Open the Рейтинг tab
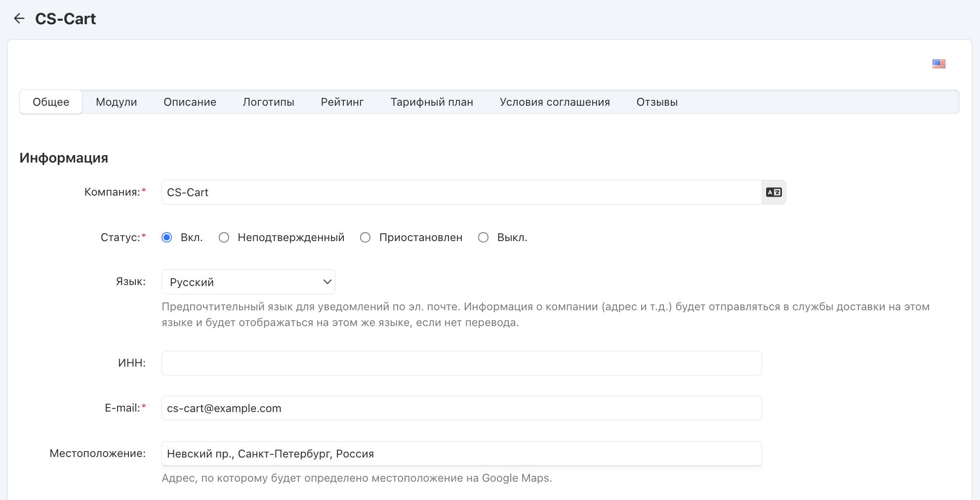This screenshot has height=500, width=980. [342, 102]
